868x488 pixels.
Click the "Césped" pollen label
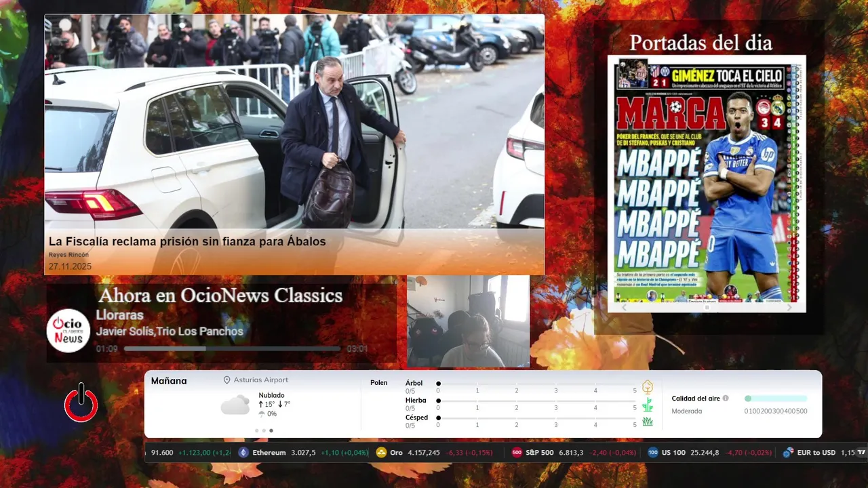click(x=416, y=418)
